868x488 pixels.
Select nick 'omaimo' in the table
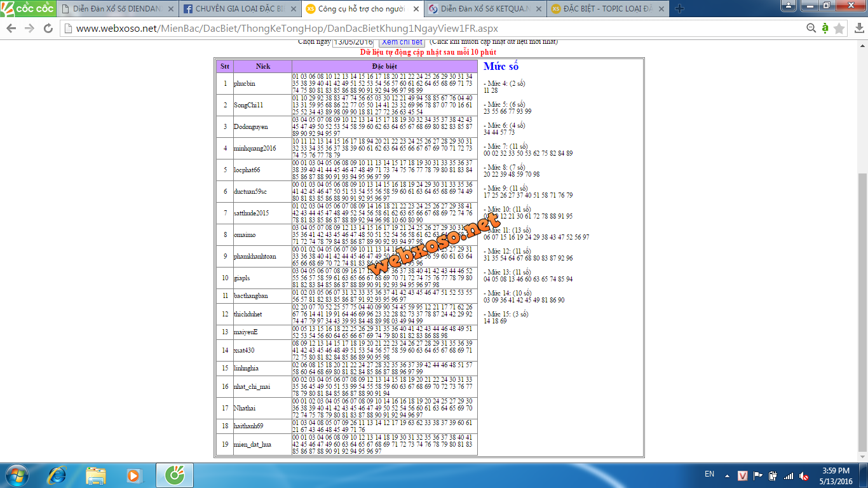[x=243, y=234]
